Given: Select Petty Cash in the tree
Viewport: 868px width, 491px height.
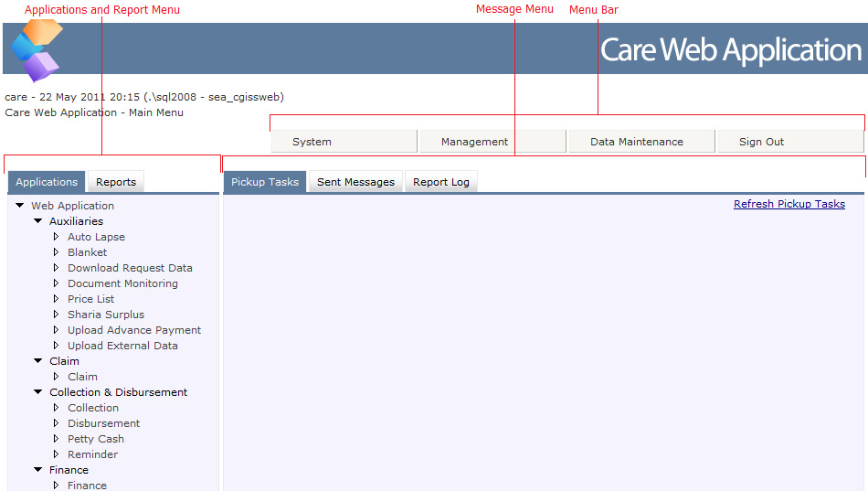Looking at the screenshot, I should coord(95,439).
